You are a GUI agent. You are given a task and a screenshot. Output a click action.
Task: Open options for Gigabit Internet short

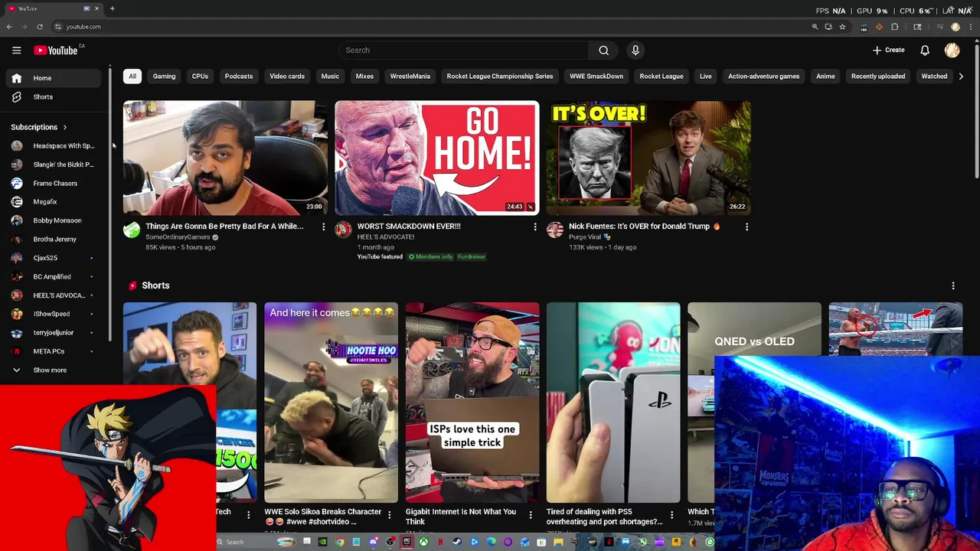[x=531, y=515]
